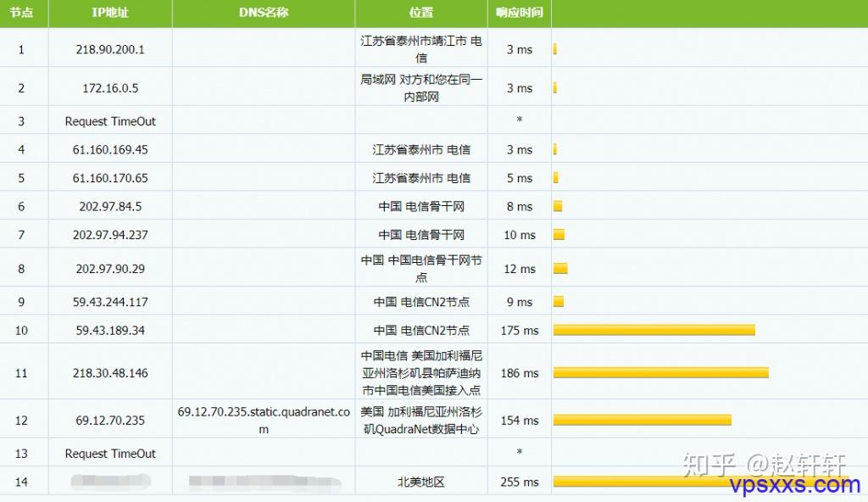Screen dimensions: 868x502
Task: Click Request TimeOut on node 3
Action: click(110, 120)
